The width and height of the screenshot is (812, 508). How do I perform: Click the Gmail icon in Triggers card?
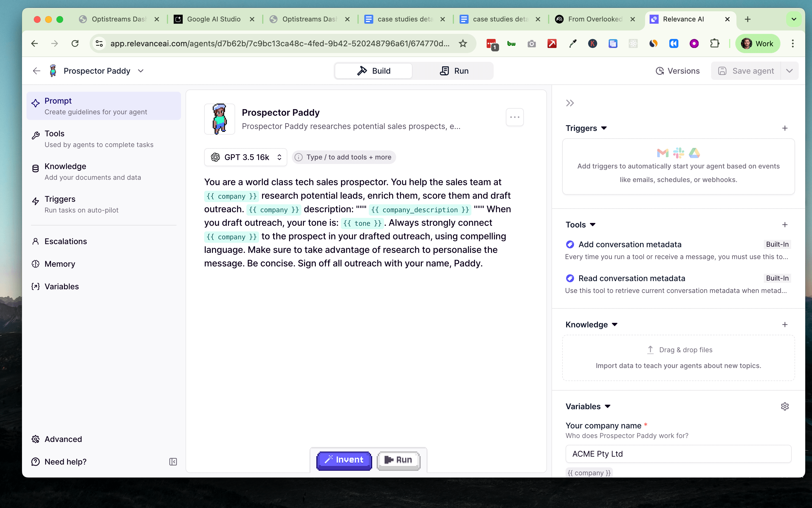663,153
